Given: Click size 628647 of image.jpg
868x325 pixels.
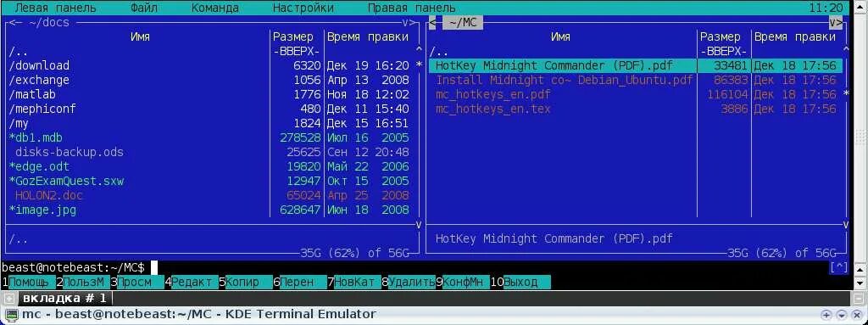Looking at the screenshot, I should [x=300, y=210].
